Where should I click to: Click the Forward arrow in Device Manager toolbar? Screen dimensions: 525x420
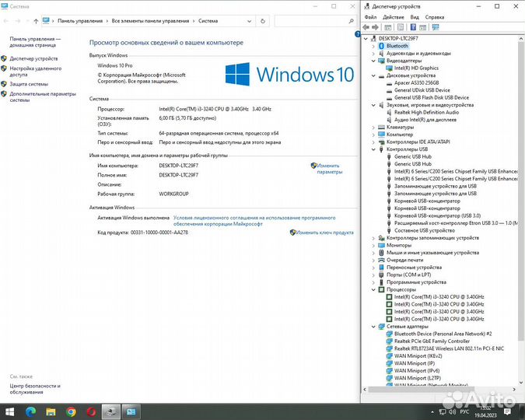[x=376, y=27]
